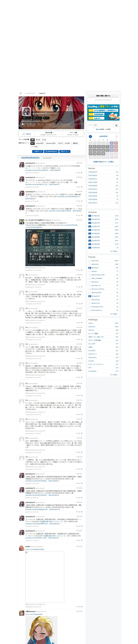Open DukeSf848 tweet author avatar
138x644 pixels.
(x=22, y=222)
